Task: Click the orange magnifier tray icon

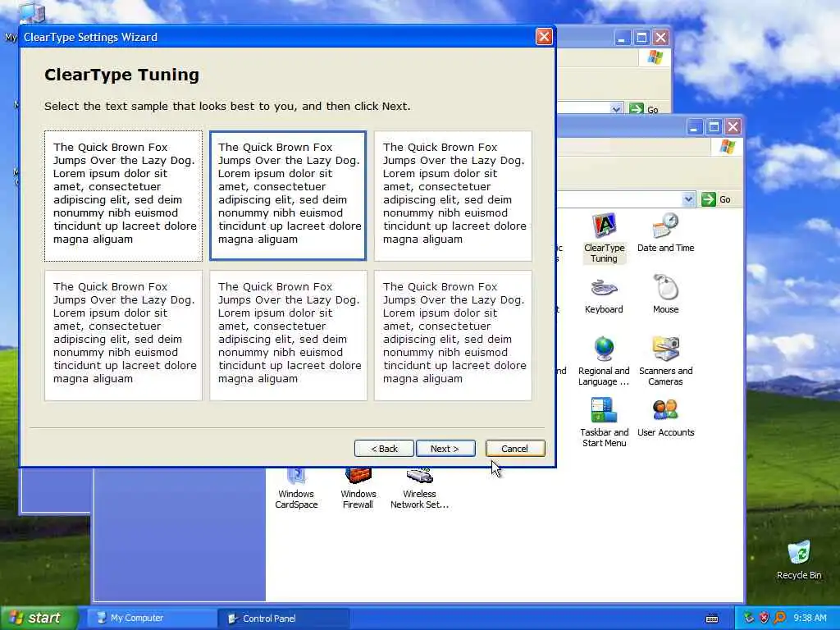Action: 779,618
